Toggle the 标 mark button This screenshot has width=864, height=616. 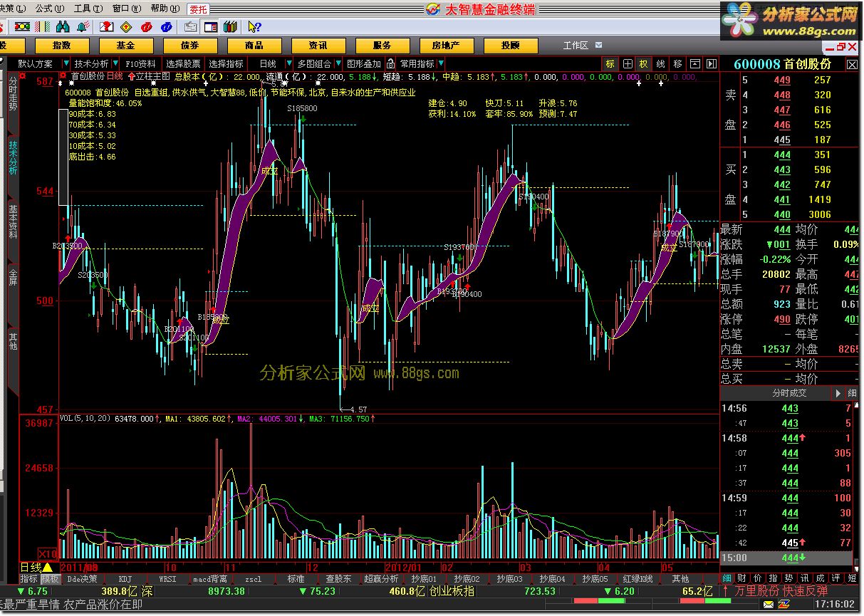point(610,63)
